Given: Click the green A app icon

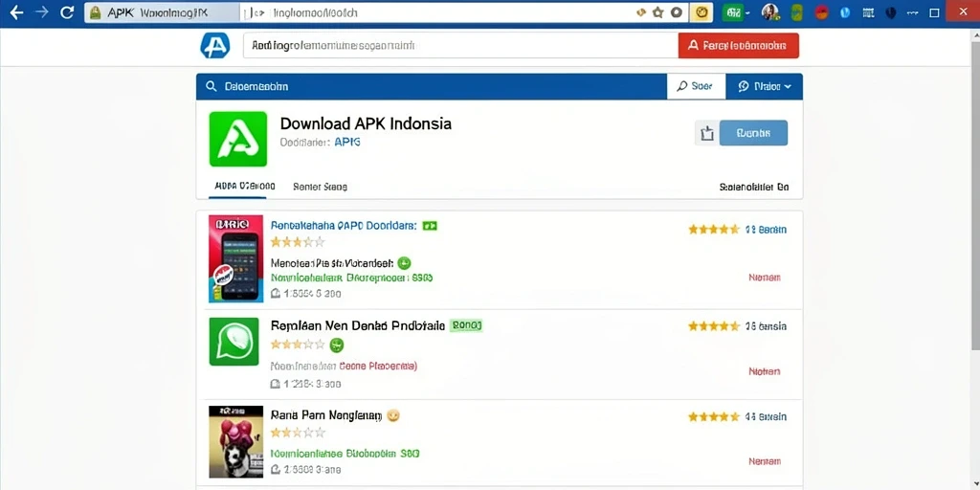Looking at the screenshot, I should coord(238,139).
